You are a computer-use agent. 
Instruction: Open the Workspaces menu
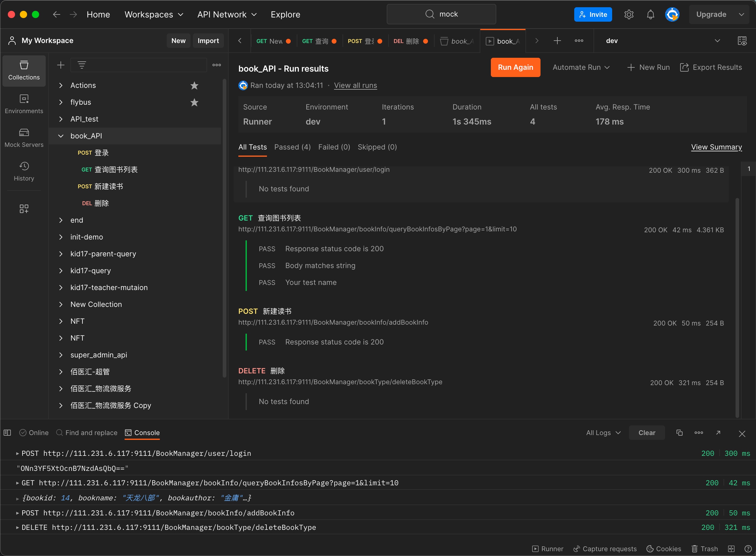[x=154, y=14]
